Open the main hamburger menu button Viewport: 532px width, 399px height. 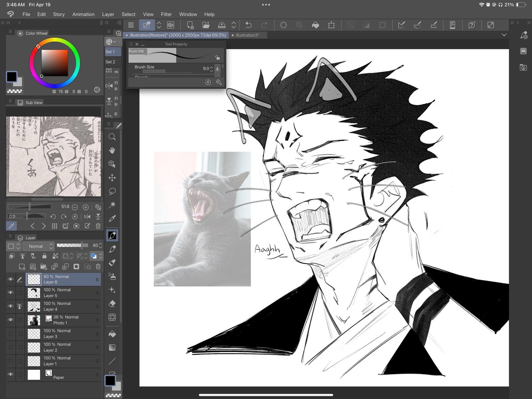[131, 25]
